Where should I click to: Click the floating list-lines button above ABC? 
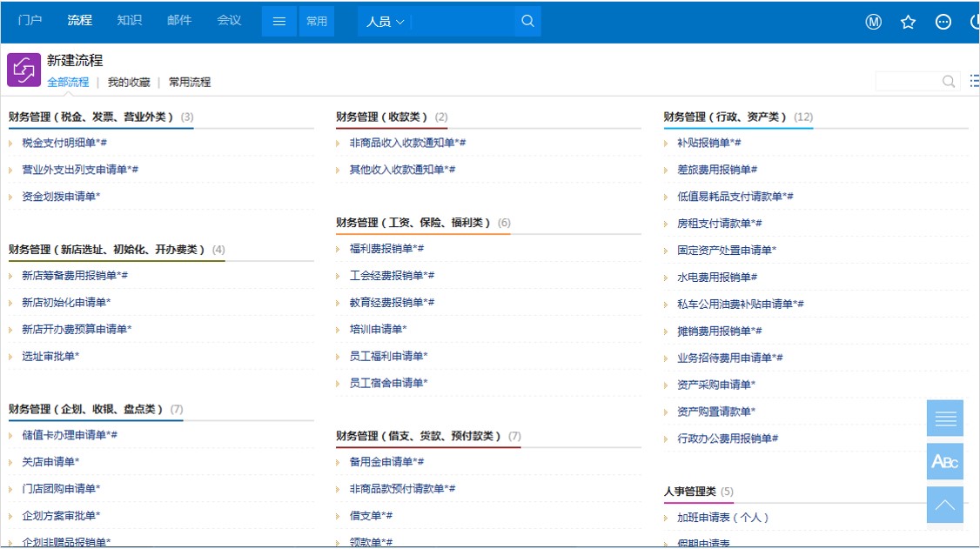pos(945,418)
